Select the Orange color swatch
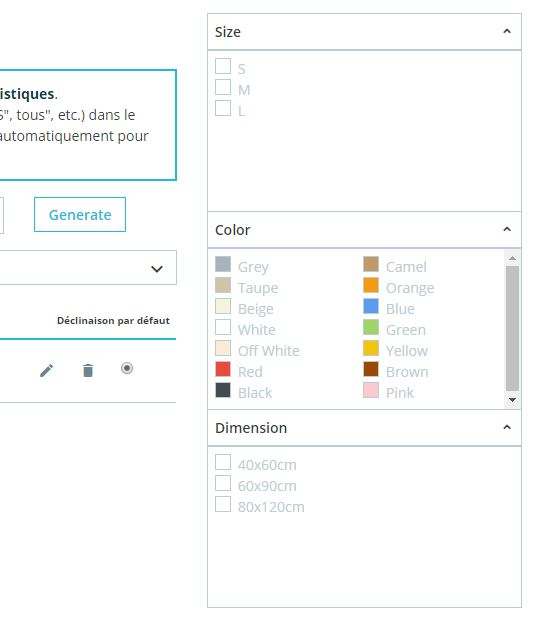The width and height of the screenshot is (537, 622). [371, 285]
